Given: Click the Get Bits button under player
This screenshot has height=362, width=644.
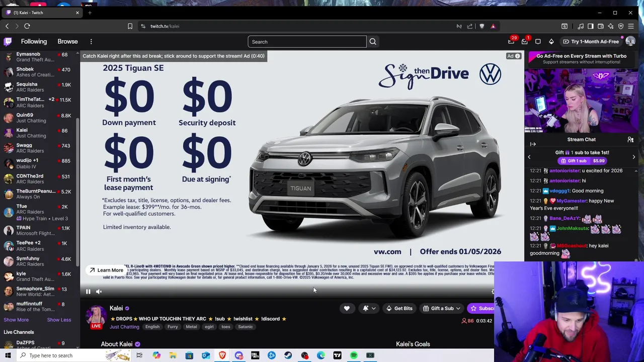Looking at the screenshot, I should (x=399, y=308).
